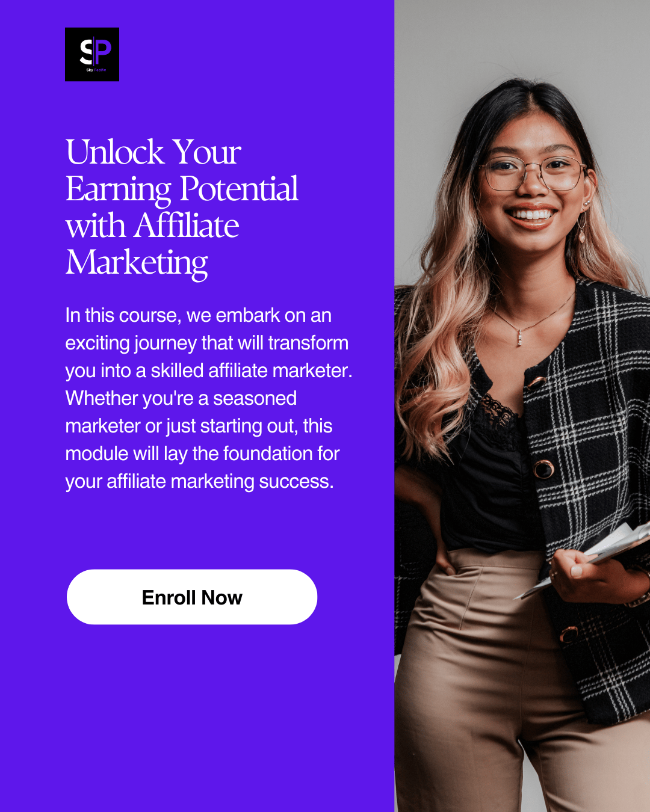Click the 'with Affiliate' headline line
The width and height of the screenshot is (650, 812).
[x=152, y=226]
